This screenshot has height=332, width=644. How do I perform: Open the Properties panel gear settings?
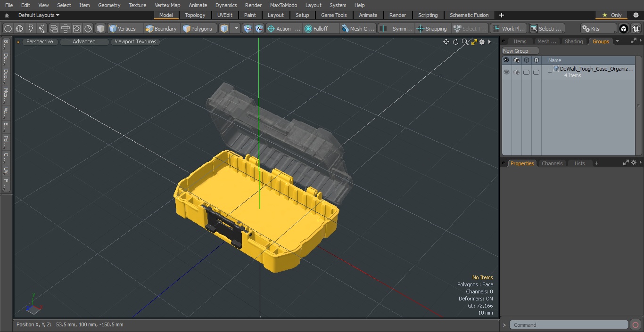click(x=633, y=163)
